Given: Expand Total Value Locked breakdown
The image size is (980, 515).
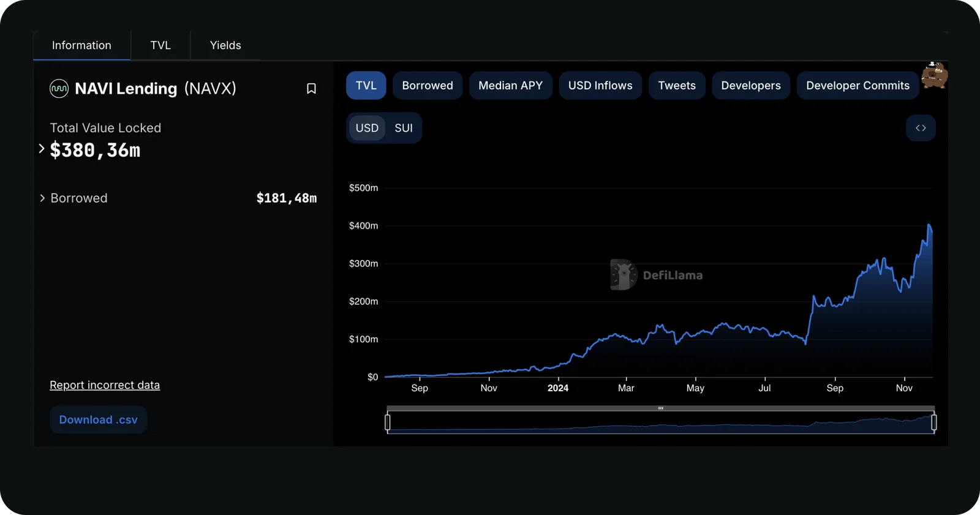Looking at the screenshot, I should 42,149.
